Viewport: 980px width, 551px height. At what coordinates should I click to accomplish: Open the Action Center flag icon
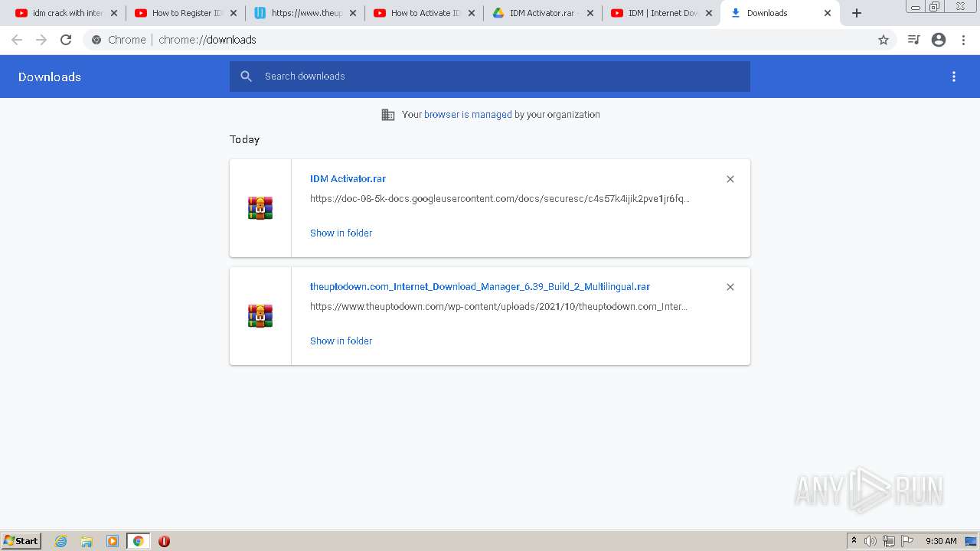tap(907, 541)
